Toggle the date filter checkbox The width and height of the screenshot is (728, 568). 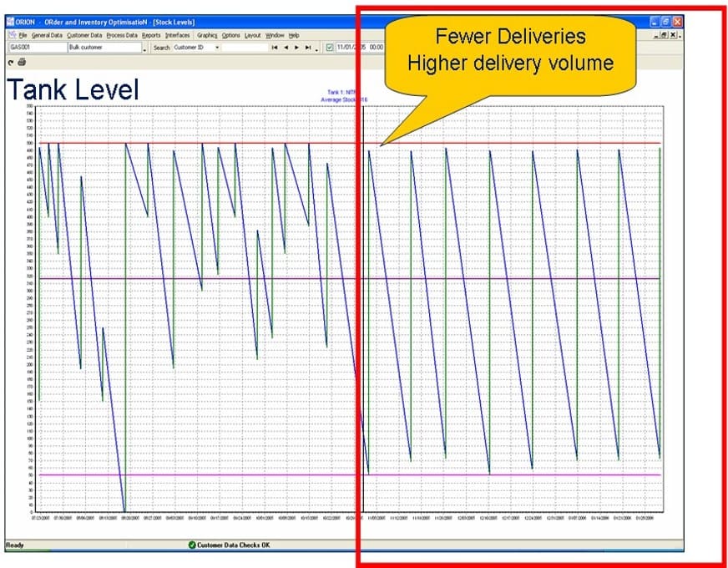tap(330, 48)
